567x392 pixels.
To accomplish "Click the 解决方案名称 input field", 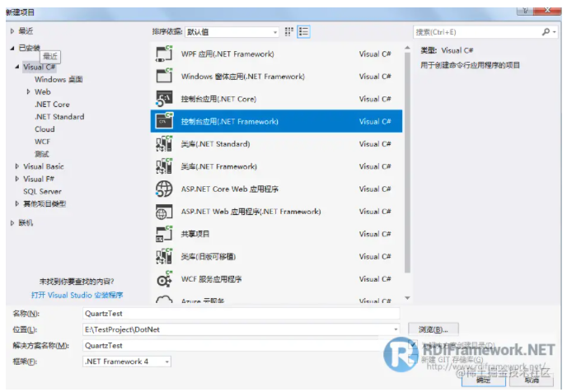I will tap(241, 345).
